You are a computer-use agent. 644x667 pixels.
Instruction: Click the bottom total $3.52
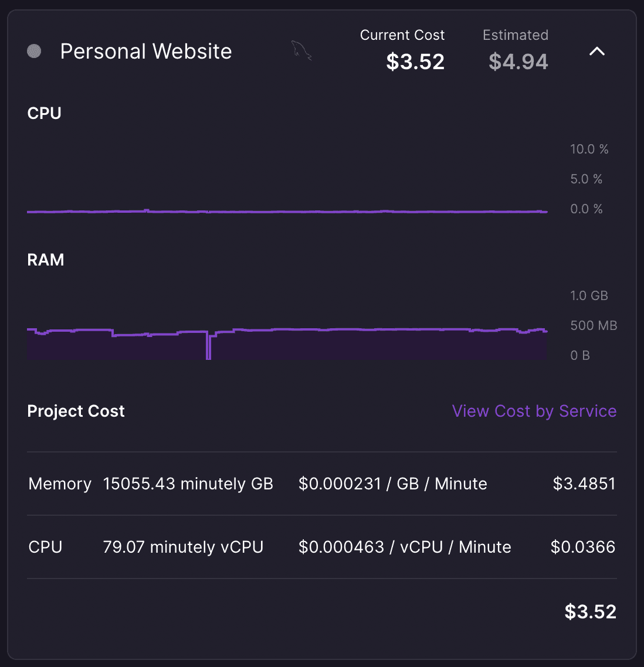click(x=591, y=612)
